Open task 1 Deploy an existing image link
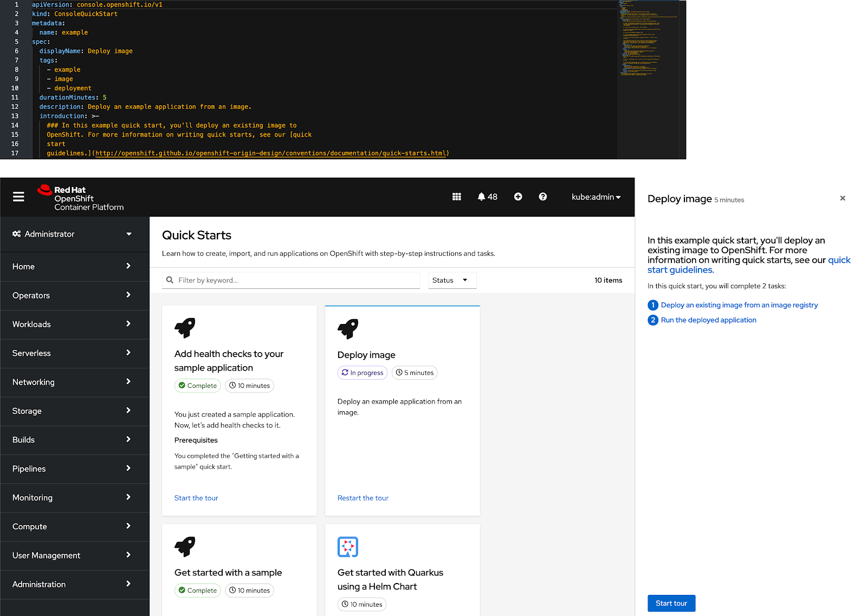The height and width of the screenshot is (616, 867). [739, 305]
